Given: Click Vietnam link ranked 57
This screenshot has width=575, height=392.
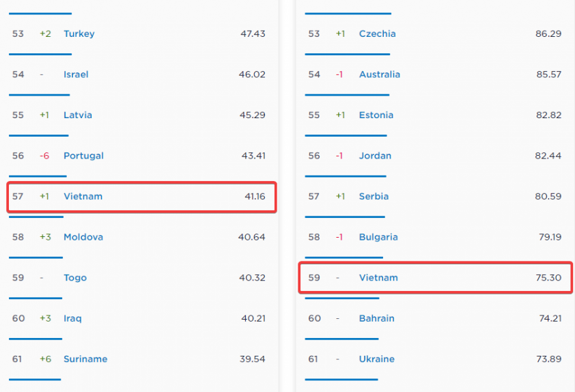Looking at the screenshot, I should tap(83, 196).
